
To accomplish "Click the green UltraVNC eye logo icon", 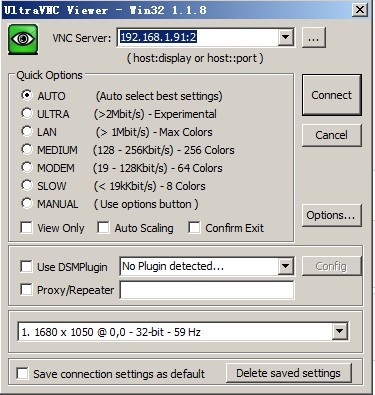I will pos(23,39).
